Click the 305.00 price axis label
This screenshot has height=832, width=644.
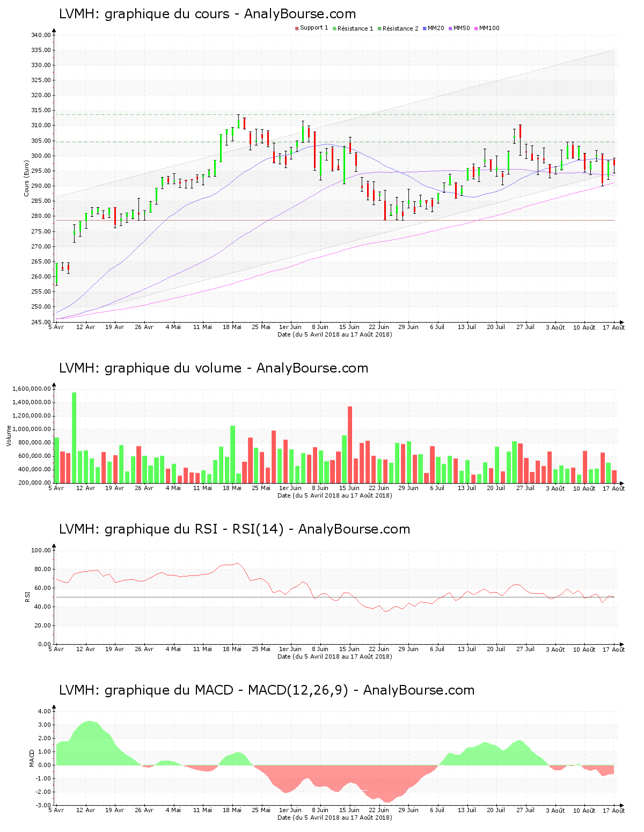41,141
